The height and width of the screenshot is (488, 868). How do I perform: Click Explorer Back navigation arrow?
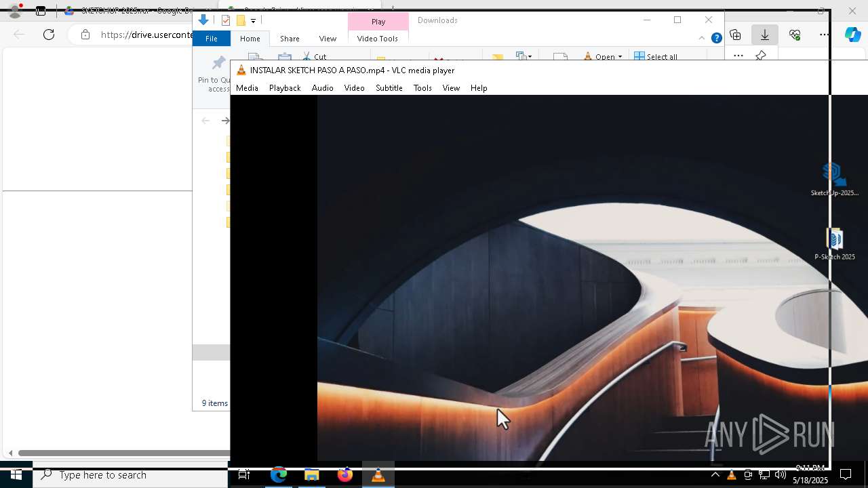pyautogui.click(x=205, y=121)
